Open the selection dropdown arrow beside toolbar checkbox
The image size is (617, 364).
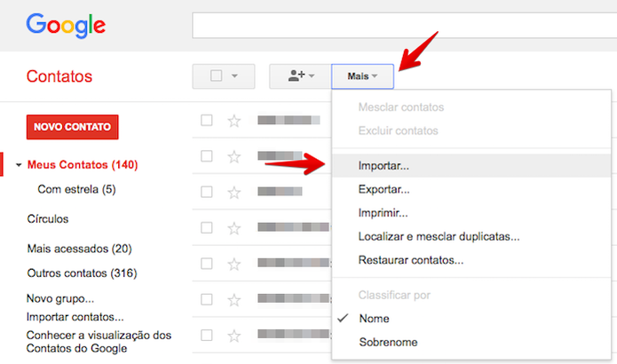[234, 75]
